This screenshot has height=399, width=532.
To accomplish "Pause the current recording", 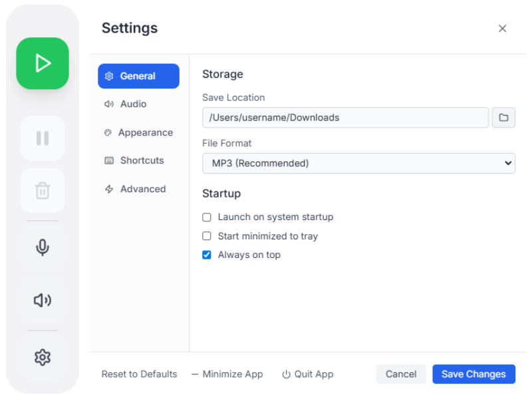I will click(x=42, y=138).
